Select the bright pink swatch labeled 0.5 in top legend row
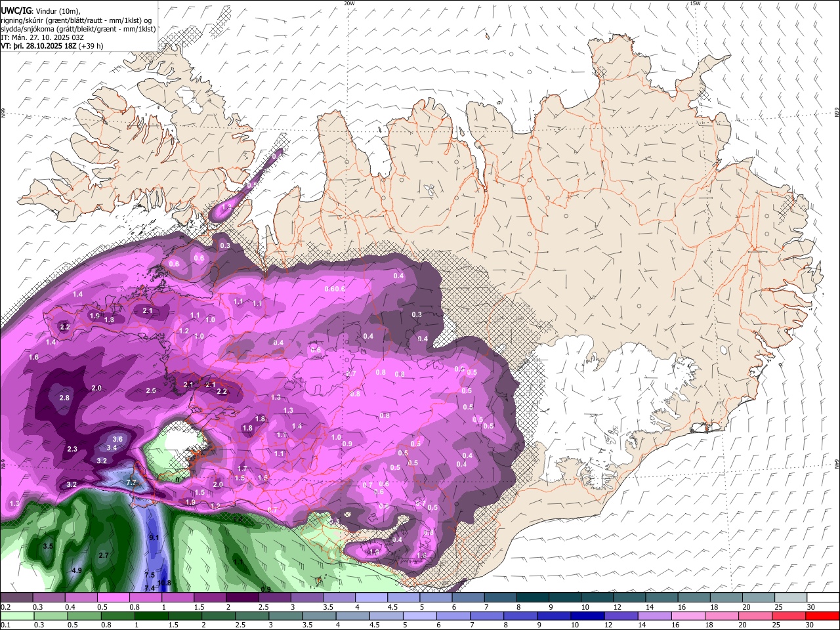Screen dimensions: 840x630 (114, 597)
